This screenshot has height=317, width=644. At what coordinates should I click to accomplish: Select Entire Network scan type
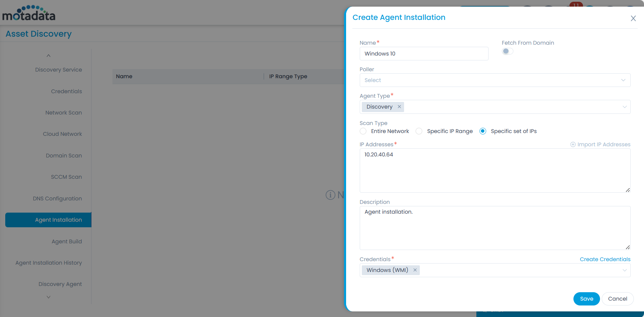(x=363, y=131)
